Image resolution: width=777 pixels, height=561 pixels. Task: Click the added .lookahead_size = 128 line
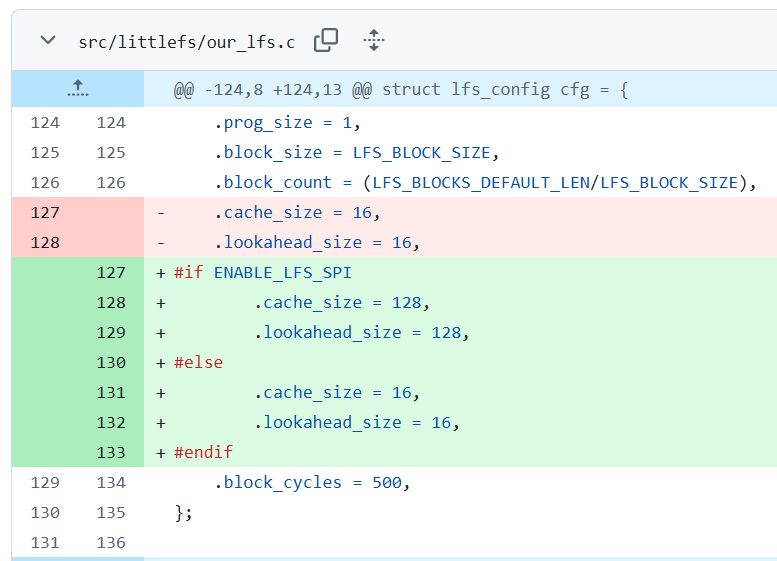click(362, 333)
